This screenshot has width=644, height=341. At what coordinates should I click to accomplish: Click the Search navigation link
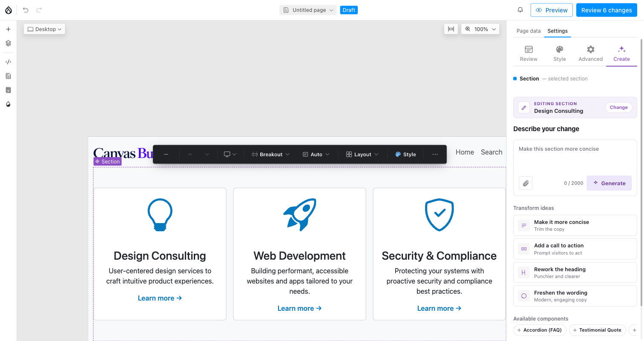(x=492, y=152)
